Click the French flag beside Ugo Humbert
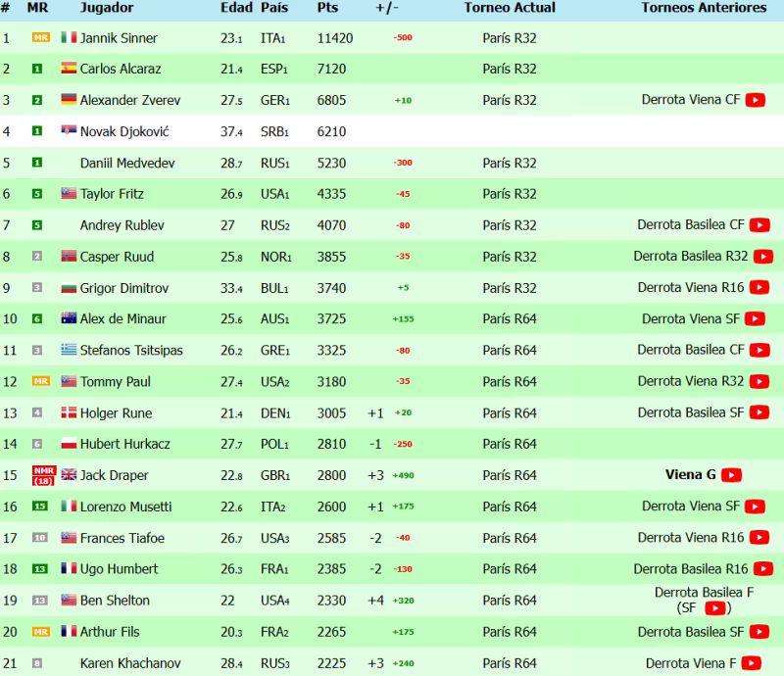 [x=69, y=568]
